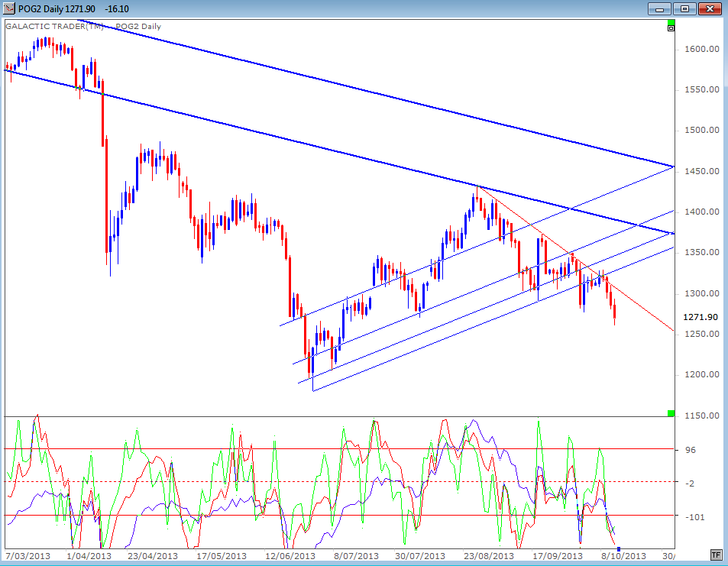Viewport: 728px width, 566px height.
Task: Click the GALACTIC TRADER(TM) chart label
Action: (x=54, y=27)
